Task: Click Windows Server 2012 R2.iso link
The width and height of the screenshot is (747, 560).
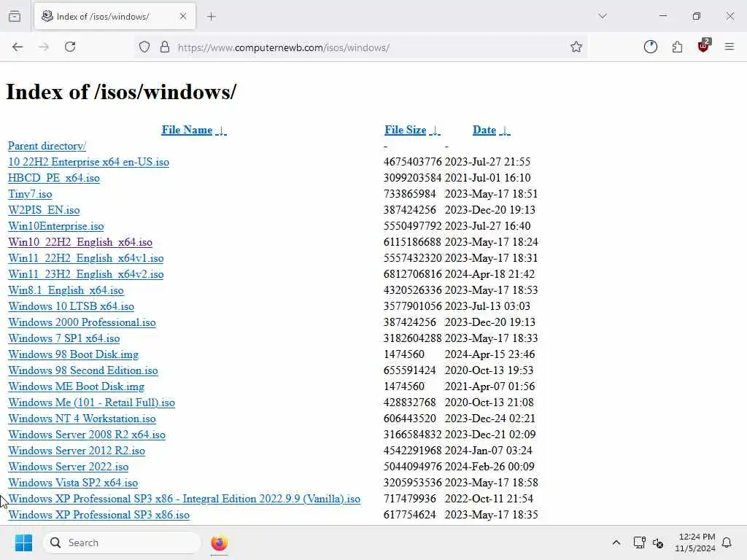Action: click(x=77, y=451)
